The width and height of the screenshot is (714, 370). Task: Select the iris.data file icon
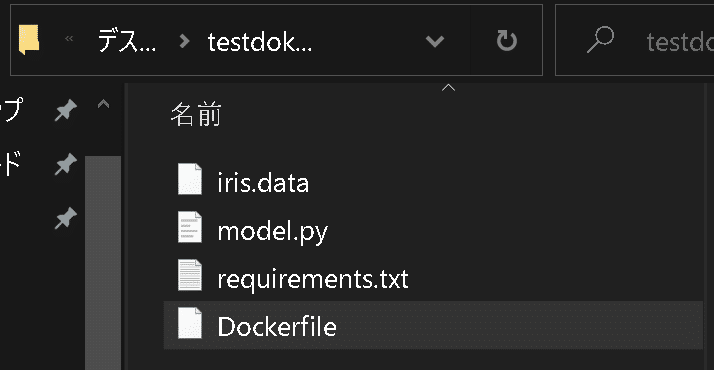pyautogui.click(x=190, y=179)
